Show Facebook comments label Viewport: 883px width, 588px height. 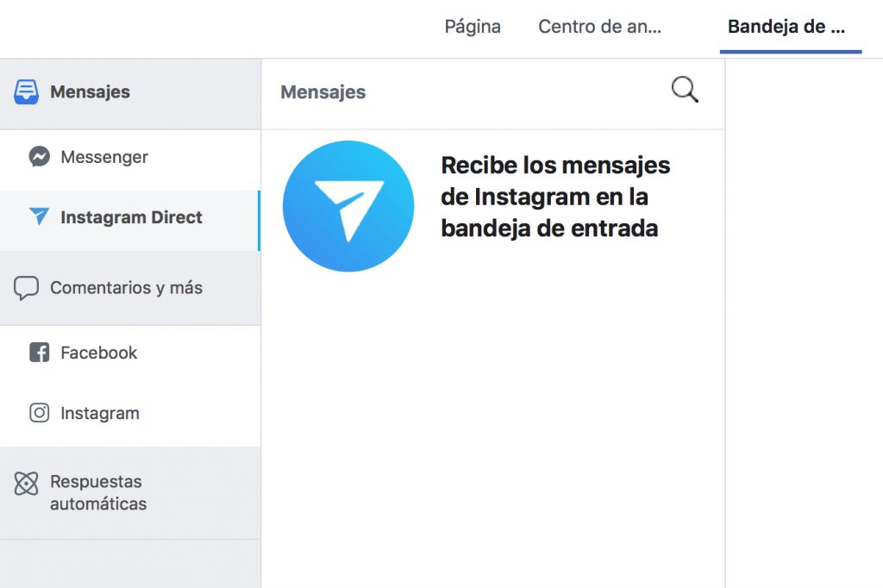pos(98,353)
